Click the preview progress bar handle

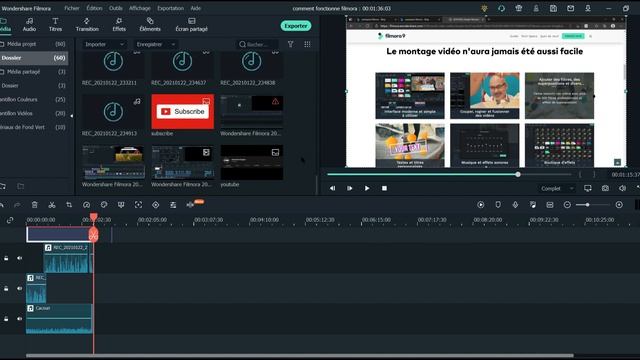click(x=518, y=174)
